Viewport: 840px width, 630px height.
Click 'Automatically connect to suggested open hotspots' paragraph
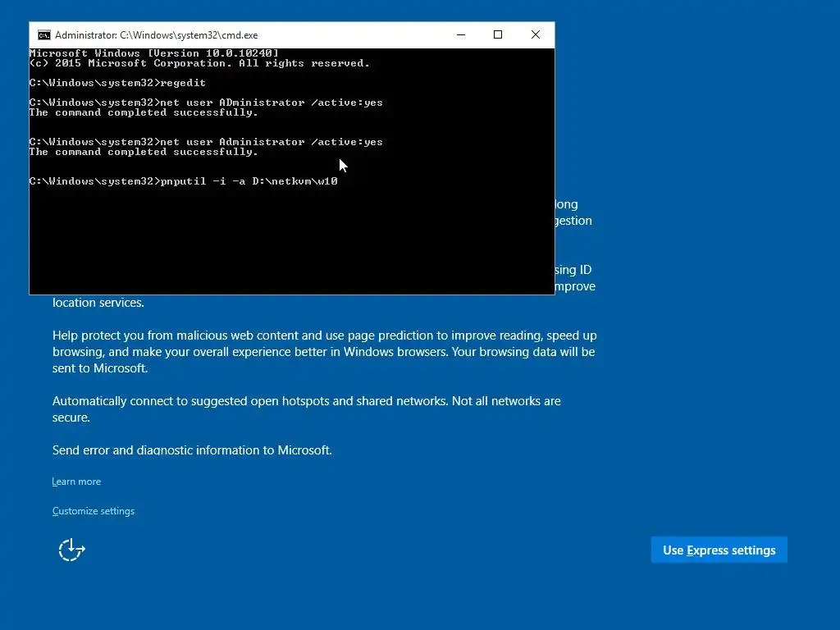[x=307, y=409]
